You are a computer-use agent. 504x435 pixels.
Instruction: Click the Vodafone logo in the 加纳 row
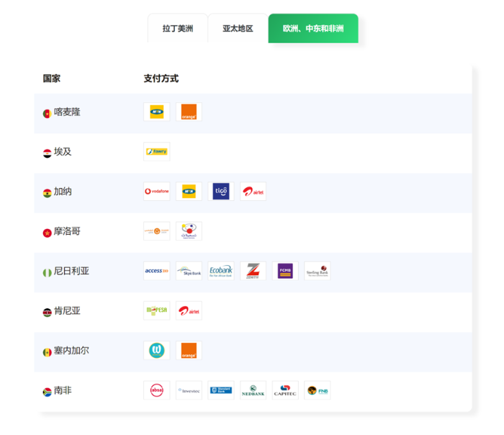point(156,192)
